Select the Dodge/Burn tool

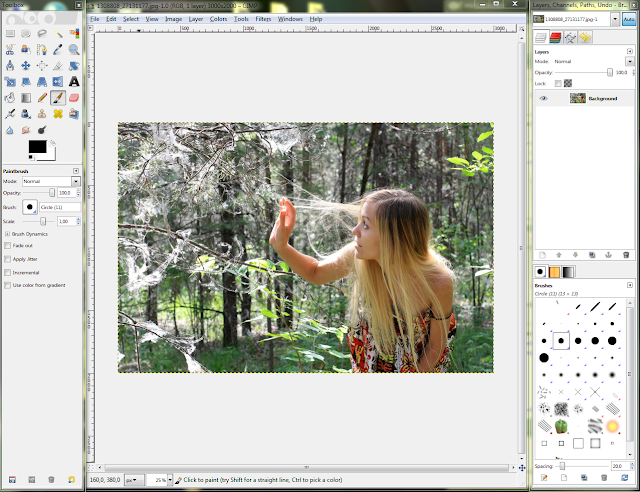click(42, 130)
